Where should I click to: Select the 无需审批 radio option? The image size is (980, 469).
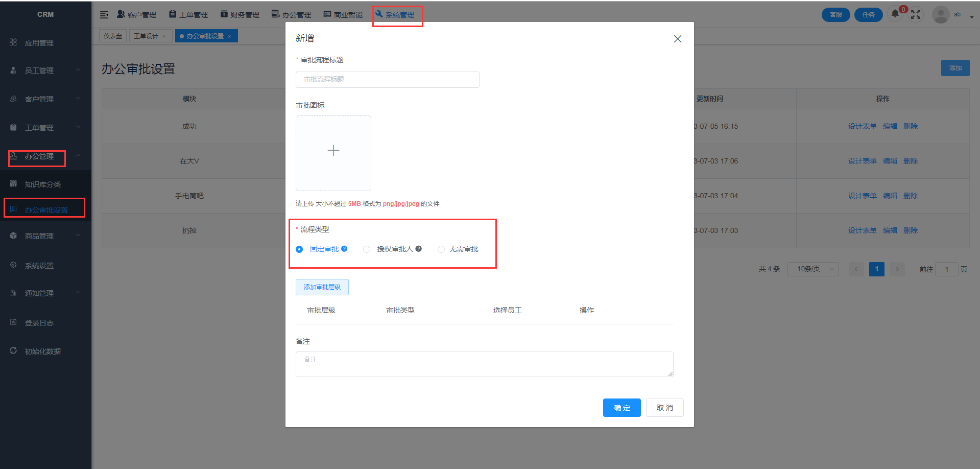(441, 249)
